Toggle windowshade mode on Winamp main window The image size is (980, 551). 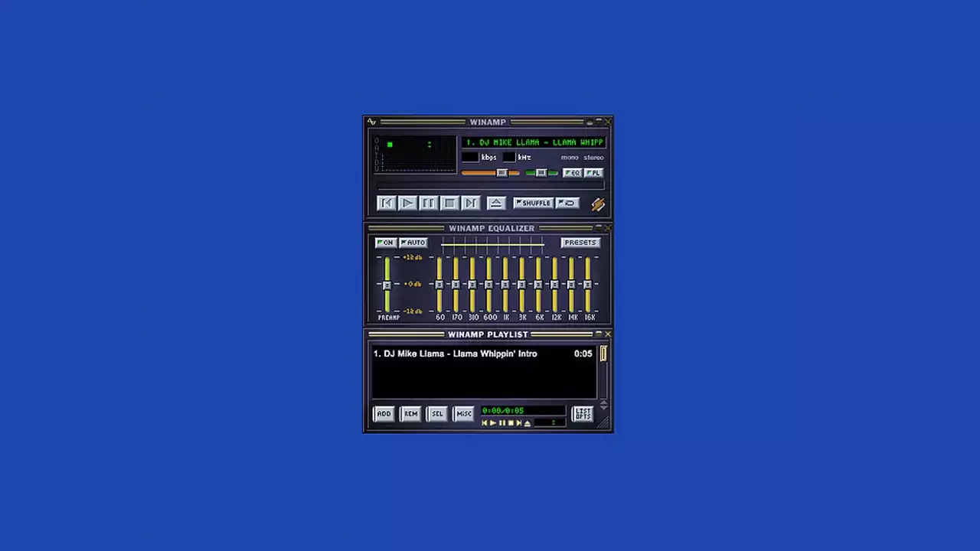pyautogui.click(x=599, y=122)
